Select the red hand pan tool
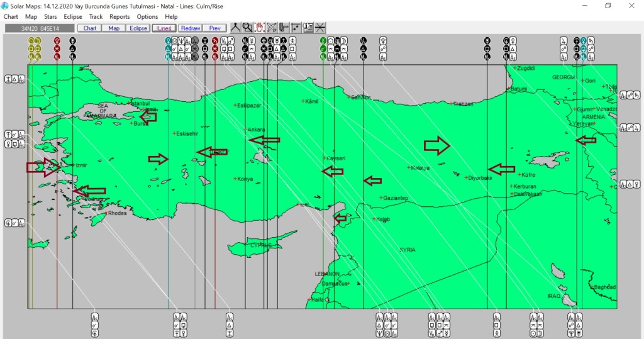Image resolution: width=644 pixels, height=339 pixels. coord(259,28)
